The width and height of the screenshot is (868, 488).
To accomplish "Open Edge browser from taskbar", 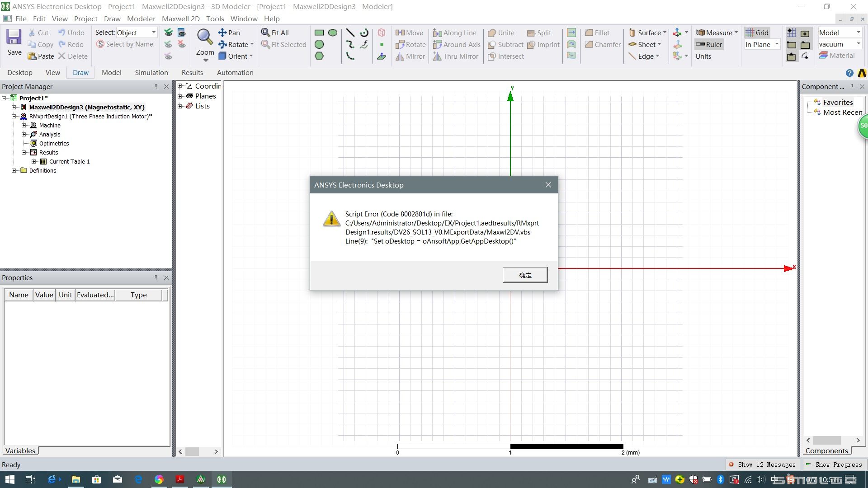I will pyautogui.click(x=138, y=479).
